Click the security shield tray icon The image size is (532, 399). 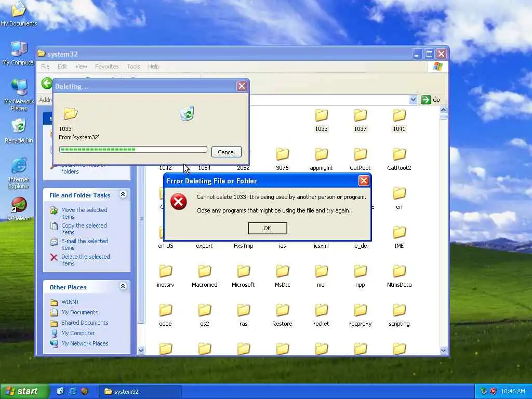click(x=494, y=392)
